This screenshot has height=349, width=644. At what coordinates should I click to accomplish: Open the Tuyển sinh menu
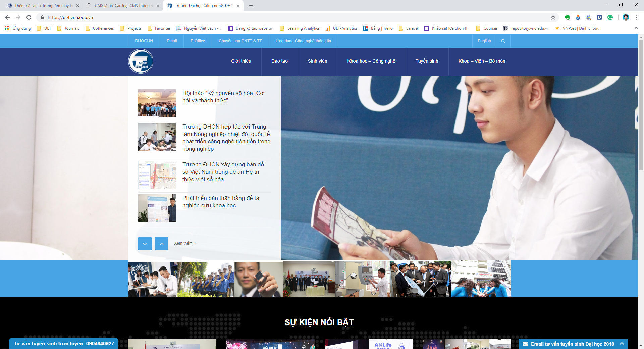tap(427, 61)
